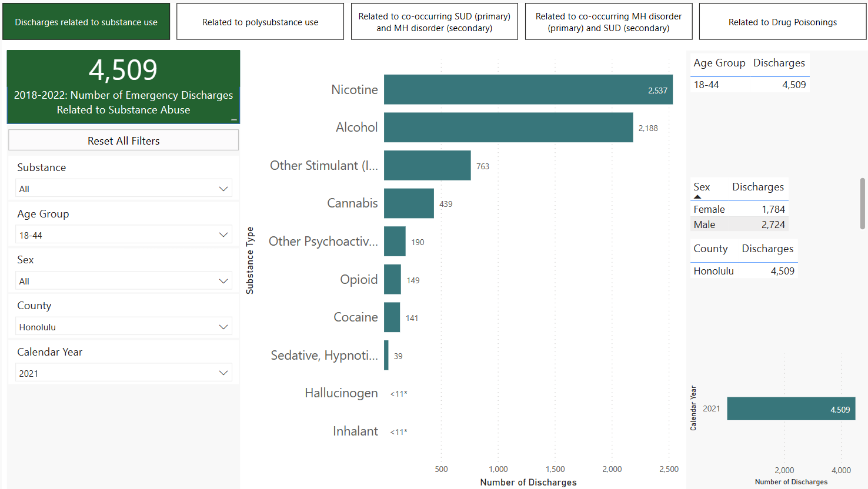Click the 2021 calendar year bar
The image size is (868, 489).
[x=790, y=408]
